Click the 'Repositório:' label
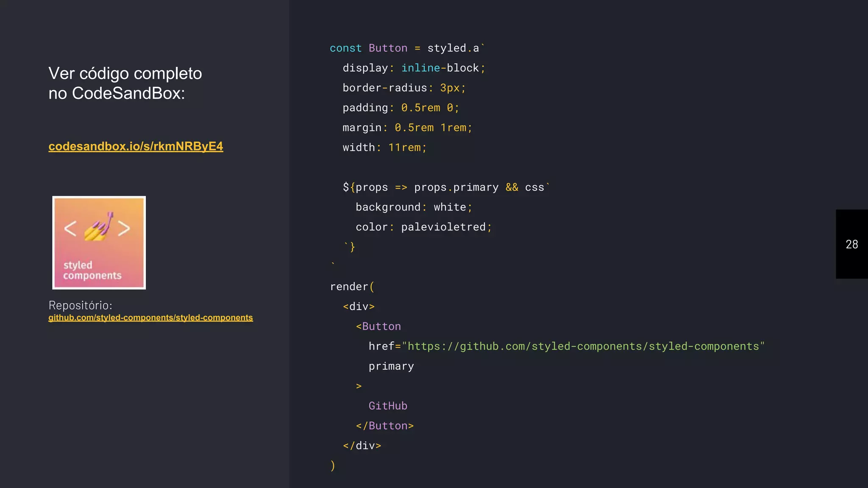This screenshot has width=868, height=488. pos(81,305)
